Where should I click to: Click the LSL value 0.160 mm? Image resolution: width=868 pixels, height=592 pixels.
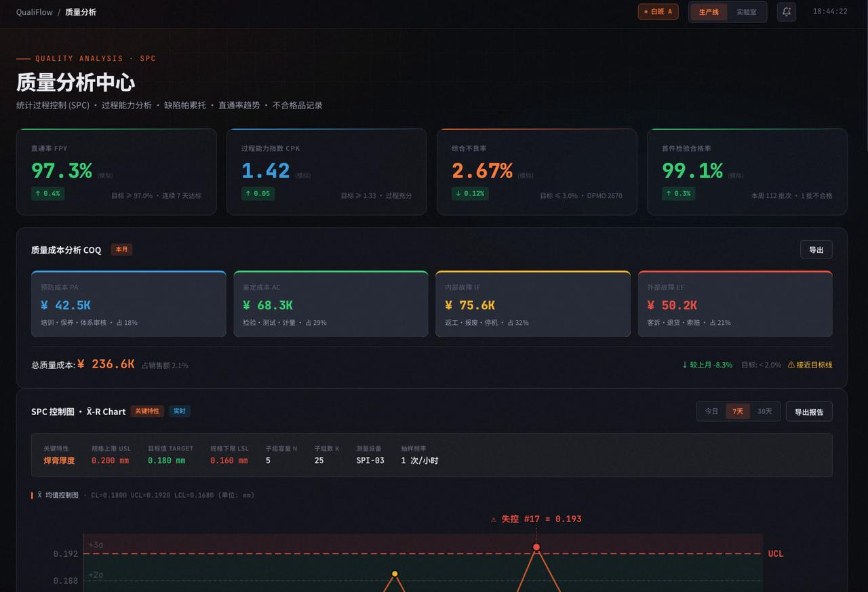229,460
